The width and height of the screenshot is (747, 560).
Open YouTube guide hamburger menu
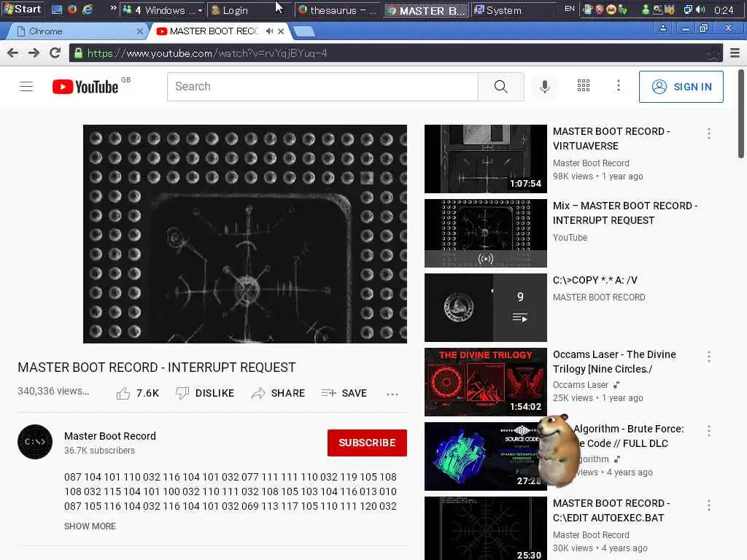(x=26, y=87)
